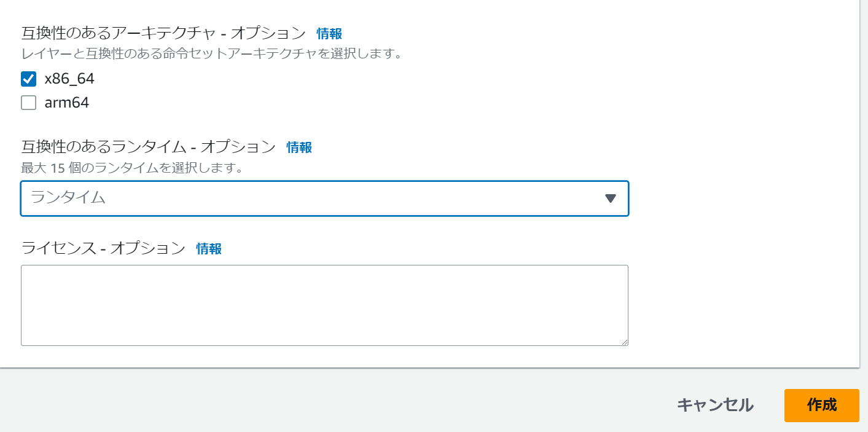Click the textarea resize grip
This screenshot has width=868, height=432.
click(625, 342)
